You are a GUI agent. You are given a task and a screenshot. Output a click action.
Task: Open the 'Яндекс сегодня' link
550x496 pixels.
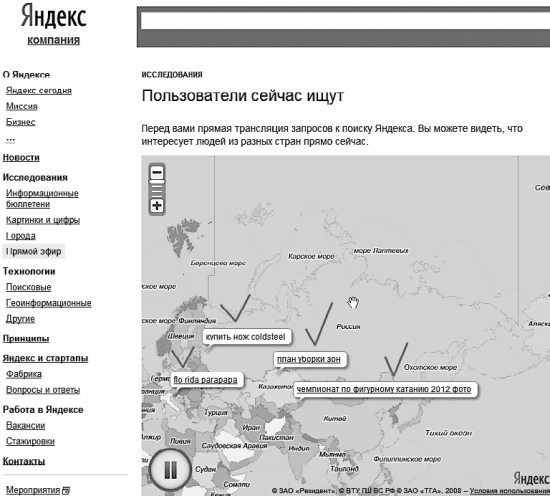(39, 91)
